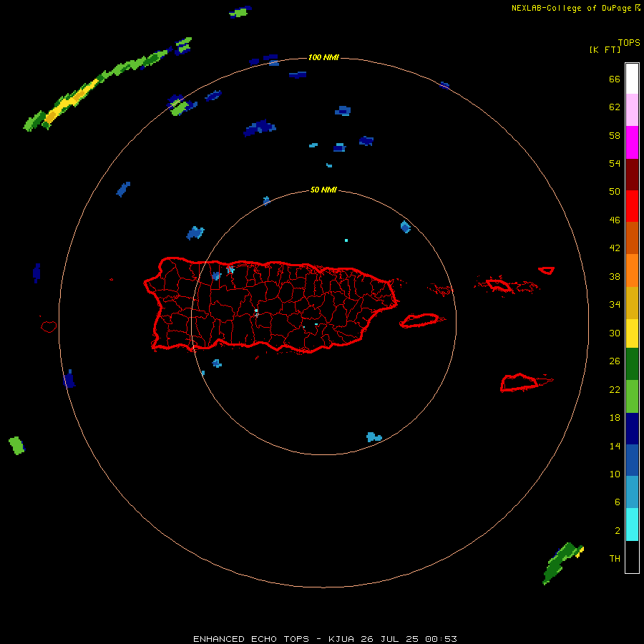Select the "50" legend value

point(615,192)
